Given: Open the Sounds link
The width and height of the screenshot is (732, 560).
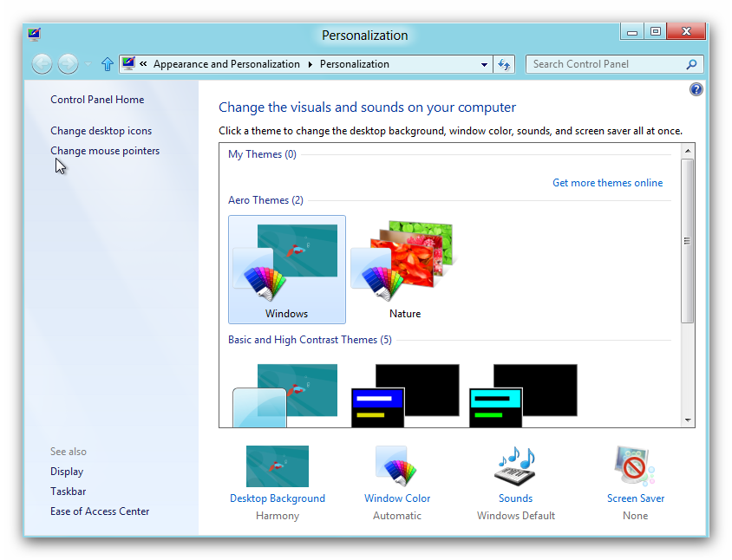Looking at the screenshot, I should pyautogui.click(x=515, y=498).
